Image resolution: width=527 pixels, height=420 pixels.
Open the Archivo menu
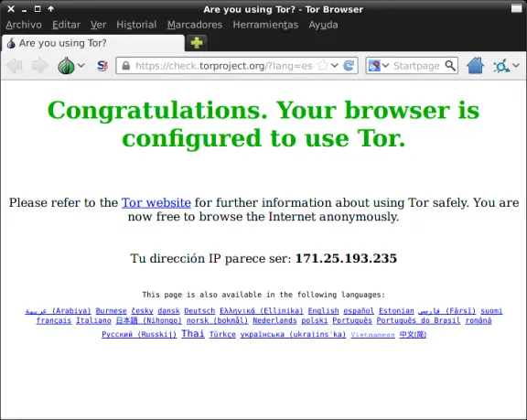[24, 25]
